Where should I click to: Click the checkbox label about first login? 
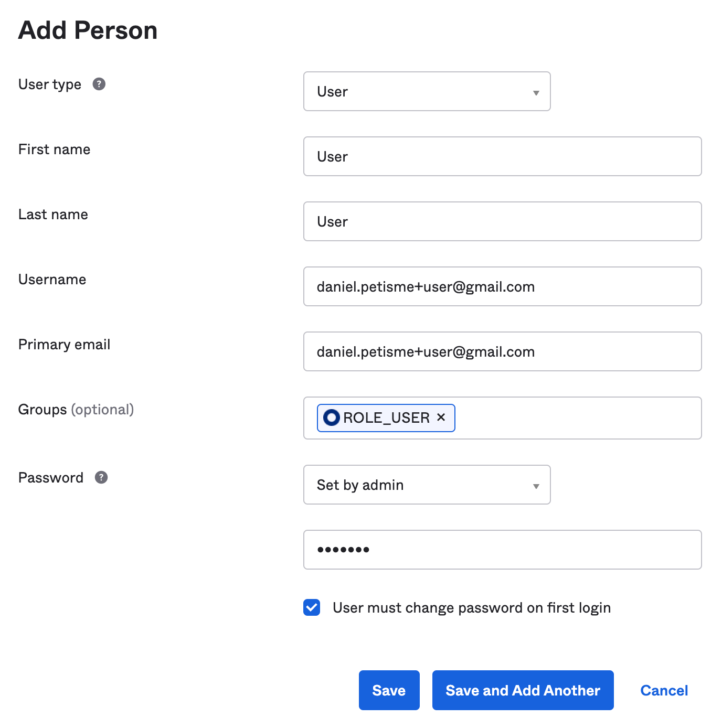[x=472, y=608]
